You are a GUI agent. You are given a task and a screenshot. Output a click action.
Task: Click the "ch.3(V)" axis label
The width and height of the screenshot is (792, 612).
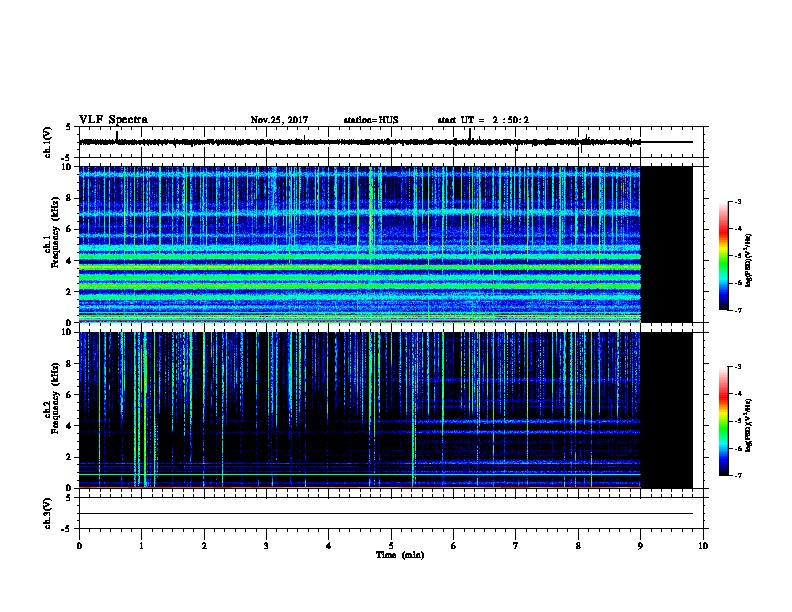(x=48, y=514)
